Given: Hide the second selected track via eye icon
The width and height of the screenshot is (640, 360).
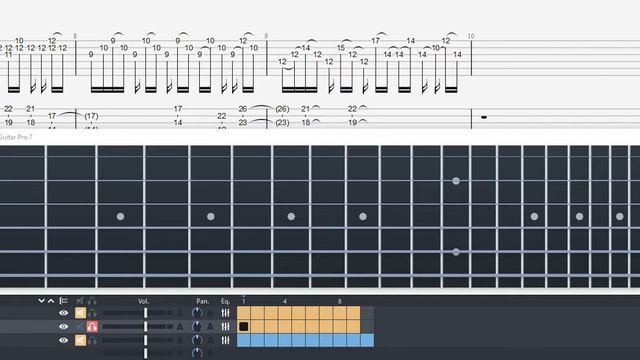Looking at the screenshot, I should pos(63,327).
